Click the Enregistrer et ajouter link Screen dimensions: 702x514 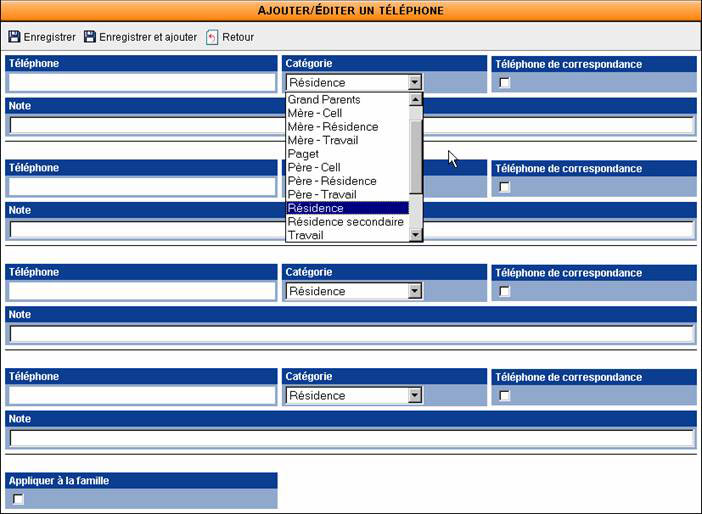coord(148,37)
